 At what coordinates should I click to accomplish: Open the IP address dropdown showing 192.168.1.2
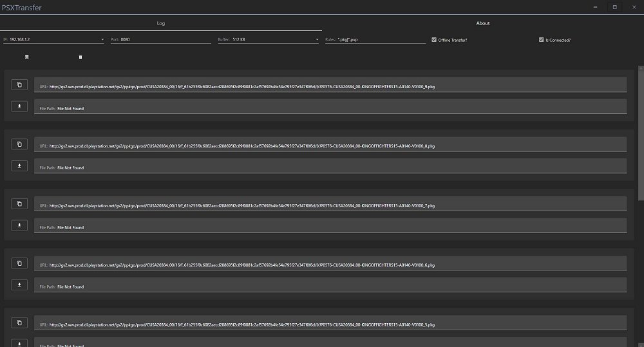pos(54,39)
